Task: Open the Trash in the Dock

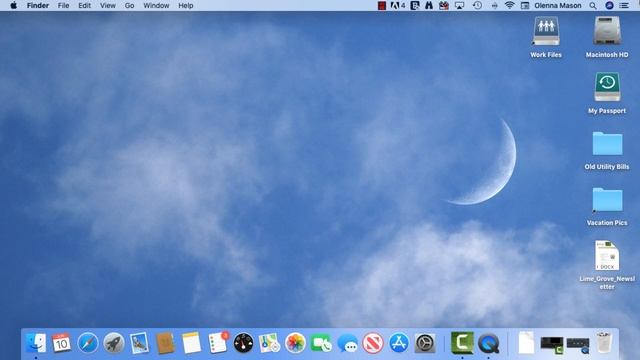Action: click(x=604, y=342)
